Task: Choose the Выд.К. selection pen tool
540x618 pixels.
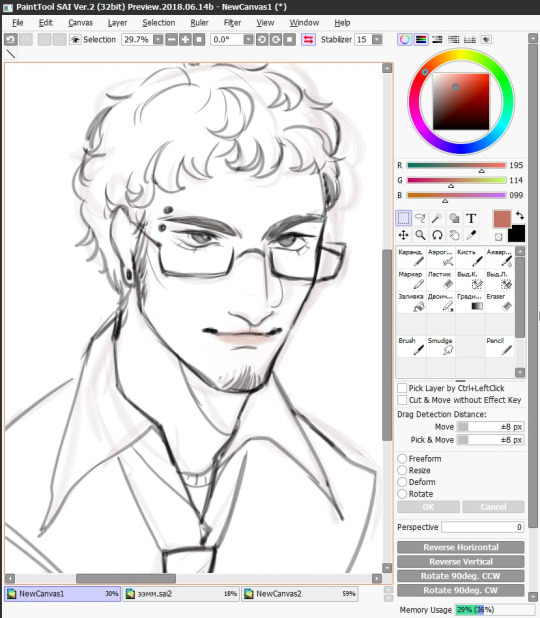Action: point(470,279)
